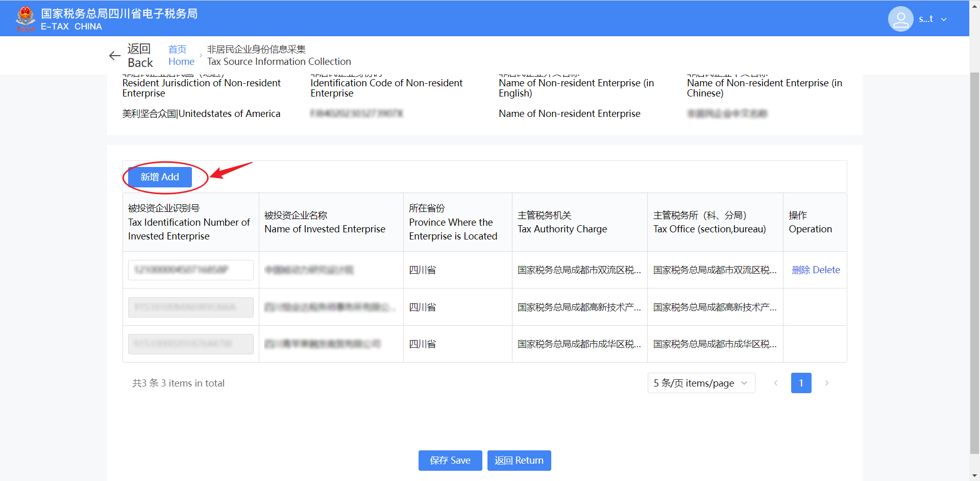The width and height of the screenshot is (980, 481).
Task: Click the tax bureau emblem logo
Action: coord(25,18)
